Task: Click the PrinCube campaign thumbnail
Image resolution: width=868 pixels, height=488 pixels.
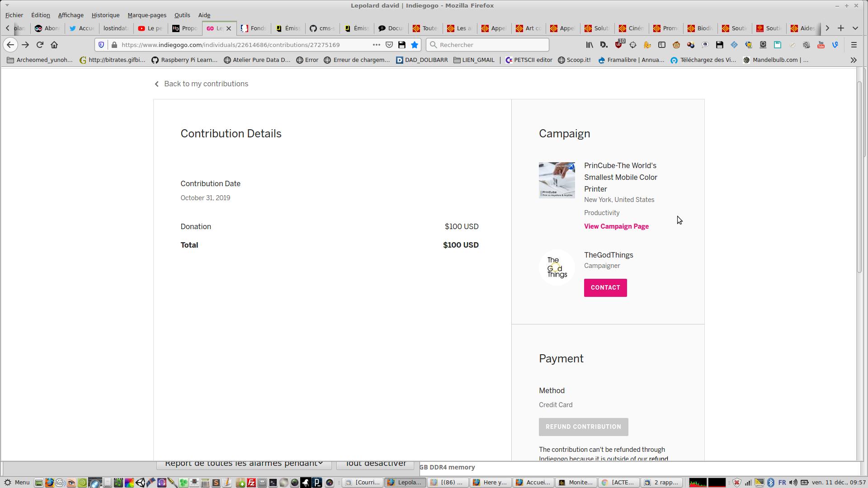Action: [x=557, y=180]
